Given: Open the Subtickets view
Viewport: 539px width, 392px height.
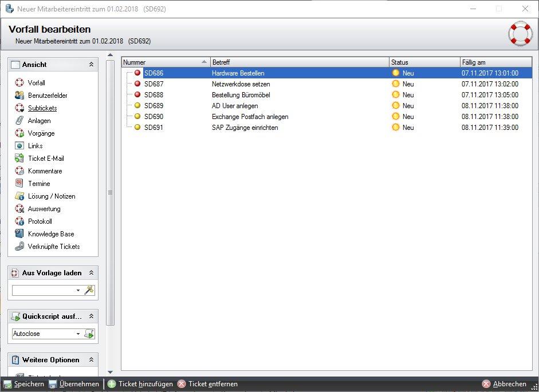Looking at the screenshot, I should click(42, 108).
